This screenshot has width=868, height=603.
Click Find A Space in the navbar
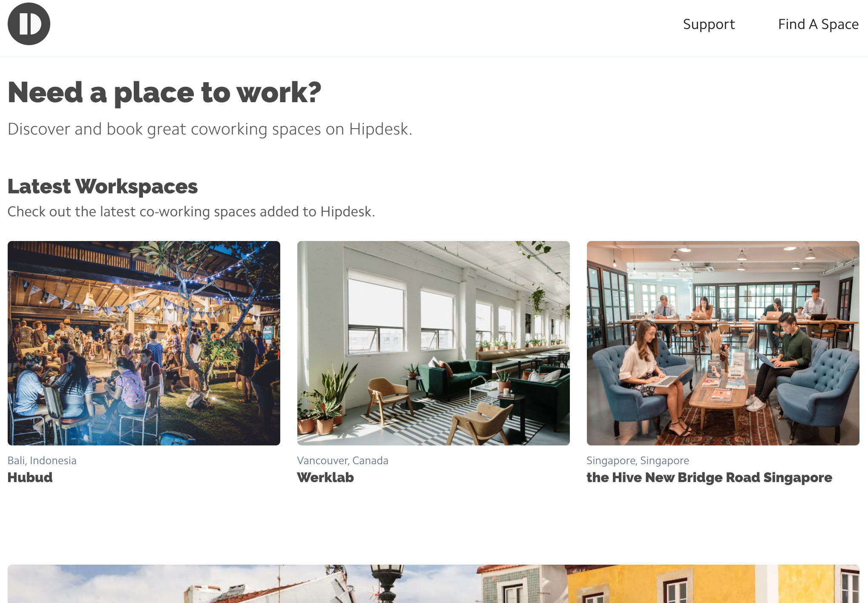(x=818, y=24)
